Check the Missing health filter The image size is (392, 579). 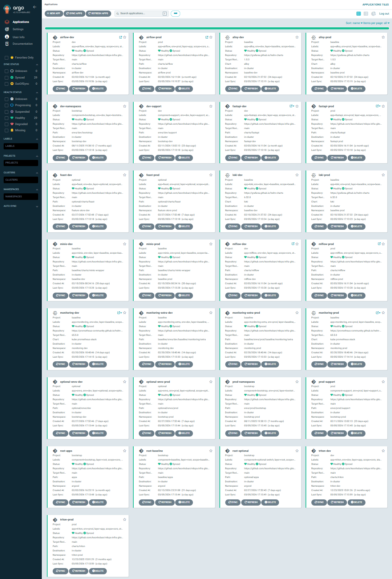[x=7, y=130]
